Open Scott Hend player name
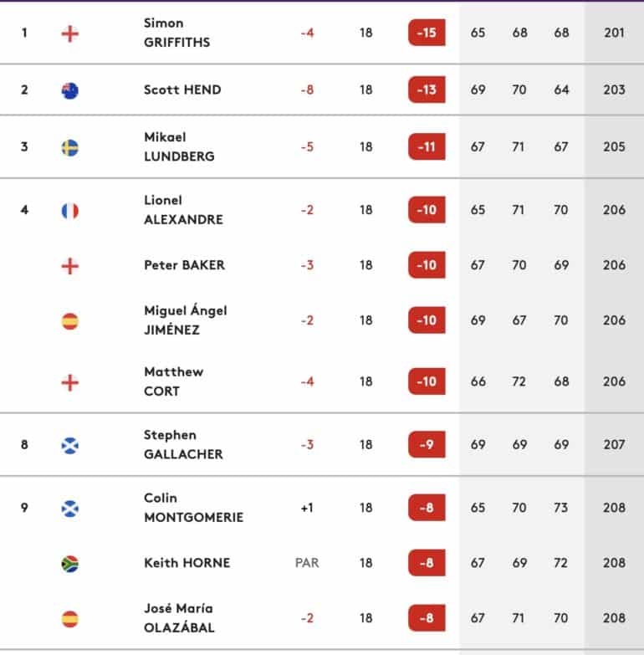 pyautogui.click(x=182, y=90)
